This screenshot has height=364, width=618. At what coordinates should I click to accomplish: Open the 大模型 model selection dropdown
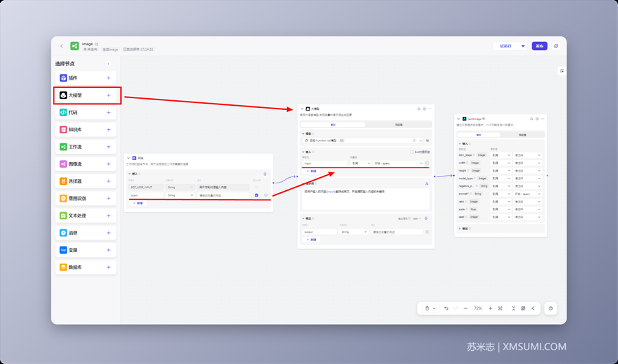(363, 140)
